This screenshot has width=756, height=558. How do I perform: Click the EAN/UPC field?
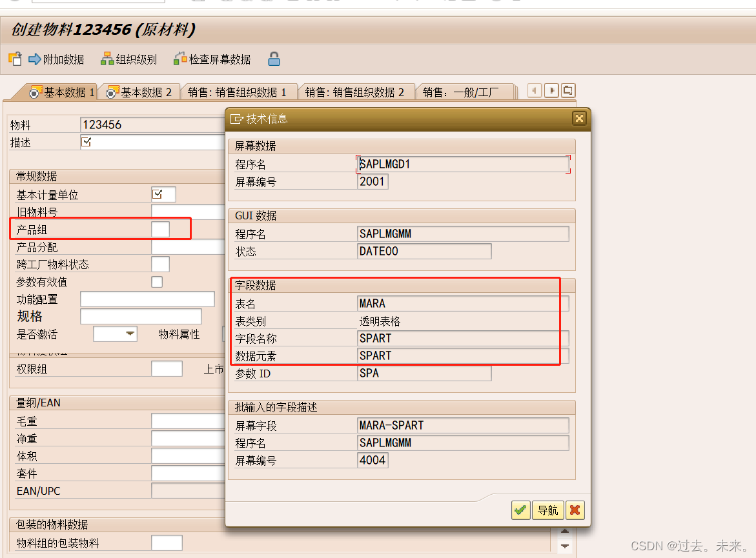(x=188, y=490)
